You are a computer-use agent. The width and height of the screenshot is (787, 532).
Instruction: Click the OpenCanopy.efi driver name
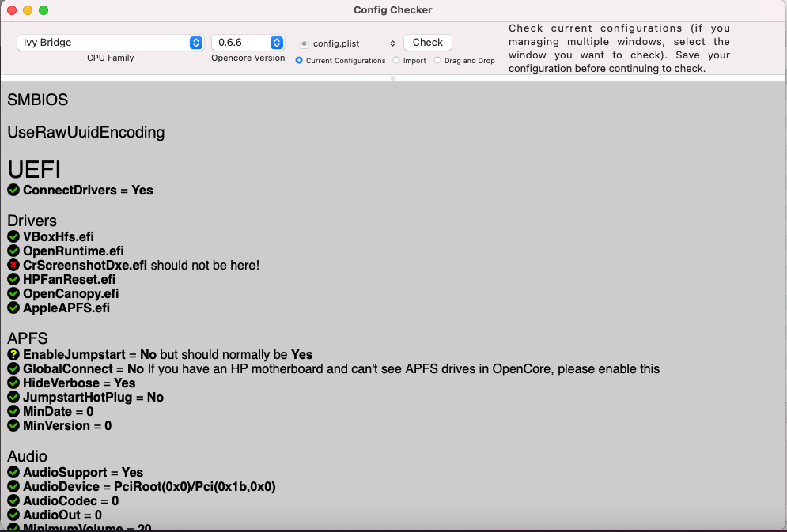pos(70,293)
